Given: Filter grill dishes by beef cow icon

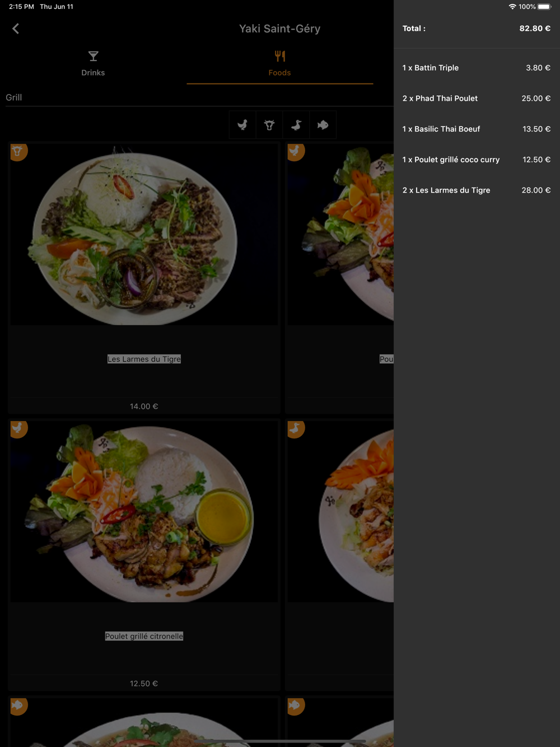Looking at the screenshot, I should (269, 125).
